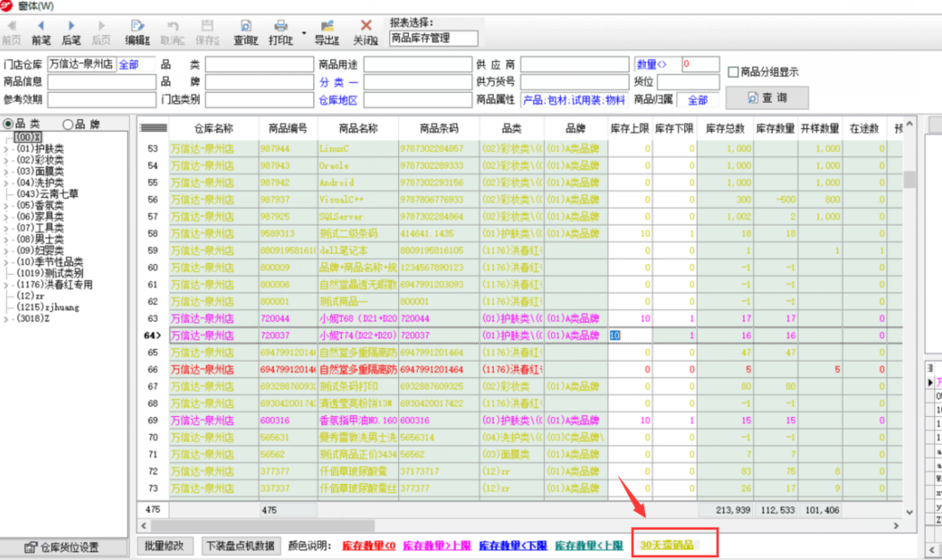Click the 库存数量<上限 legend link
Screen dimensions: 942x560
coord(589,546)
